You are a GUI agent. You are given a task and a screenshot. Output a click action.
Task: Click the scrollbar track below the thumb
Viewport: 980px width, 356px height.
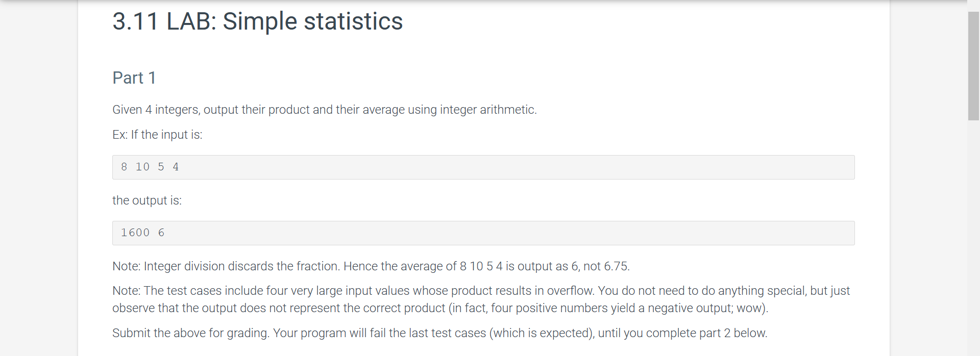[973, 238]
